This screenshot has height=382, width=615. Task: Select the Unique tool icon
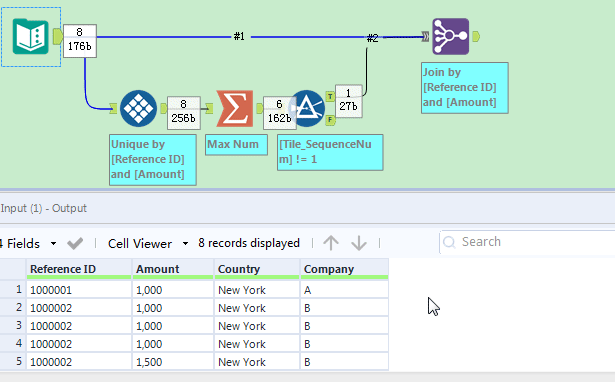pyautogui.click(x=138, y=108)
